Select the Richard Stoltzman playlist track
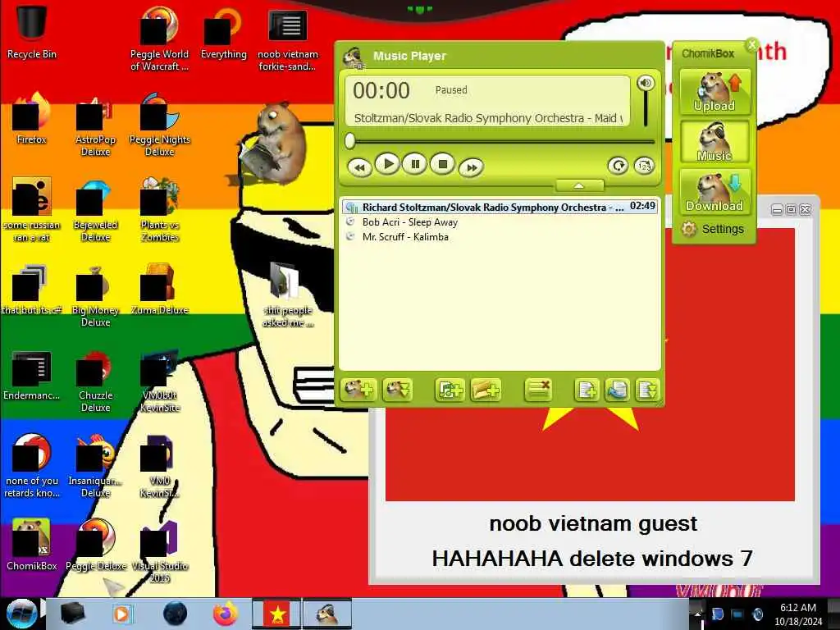The width and height of the screenshot is (840, 630). tap(500, 207)
